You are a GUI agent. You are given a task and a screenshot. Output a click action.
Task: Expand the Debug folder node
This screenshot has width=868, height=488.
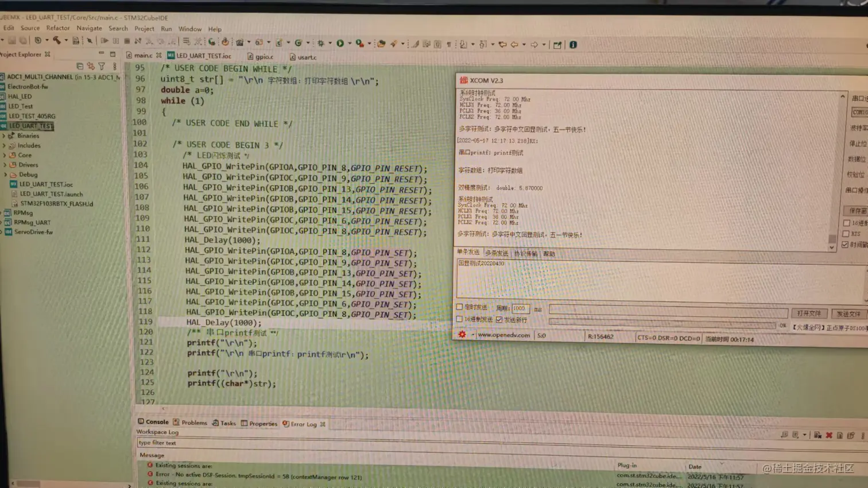point(6,175)
